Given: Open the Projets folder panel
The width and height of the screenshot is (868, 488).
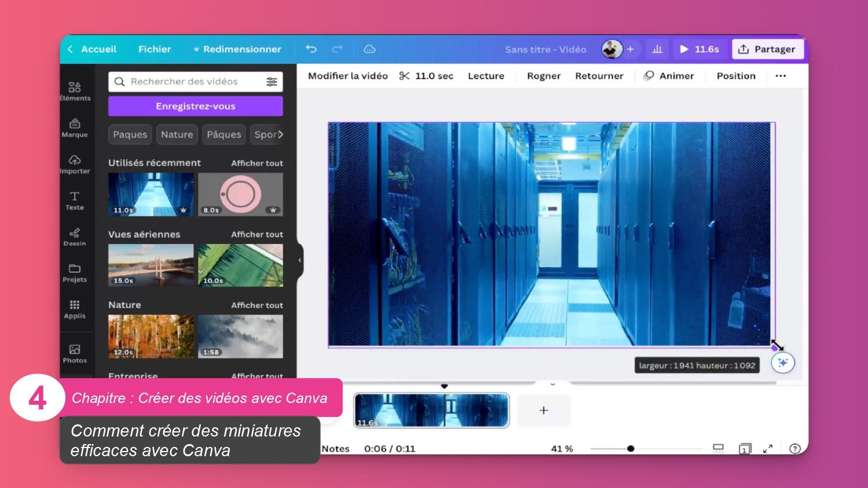Looking at the screenshot, I should pos(75,273).
